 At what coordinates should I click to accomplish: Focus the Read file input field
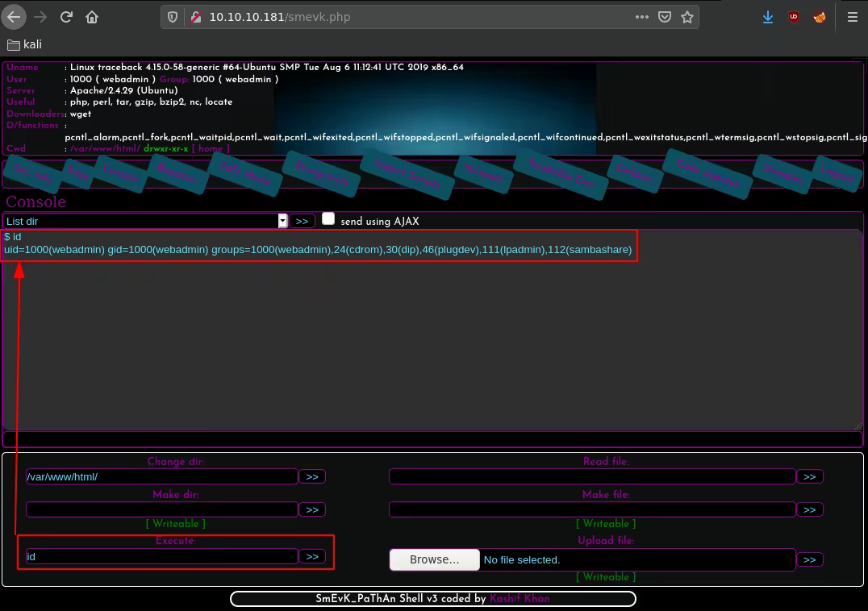592,476
